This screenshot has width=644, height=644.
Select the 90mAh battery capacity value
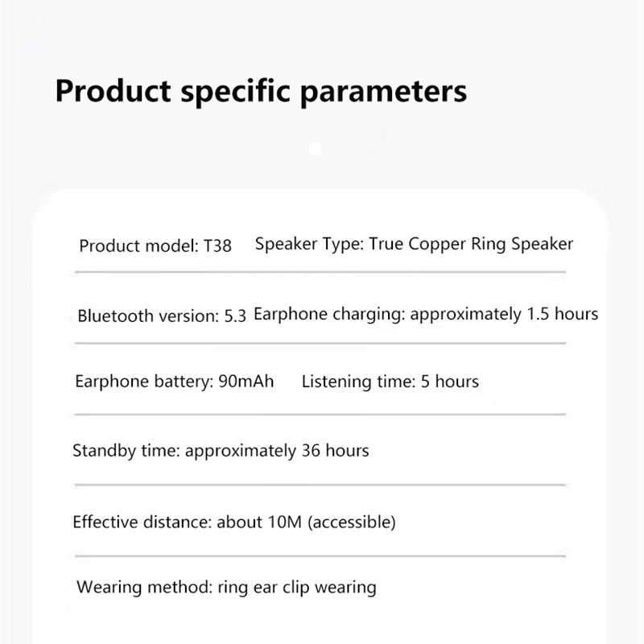(246, 382)
